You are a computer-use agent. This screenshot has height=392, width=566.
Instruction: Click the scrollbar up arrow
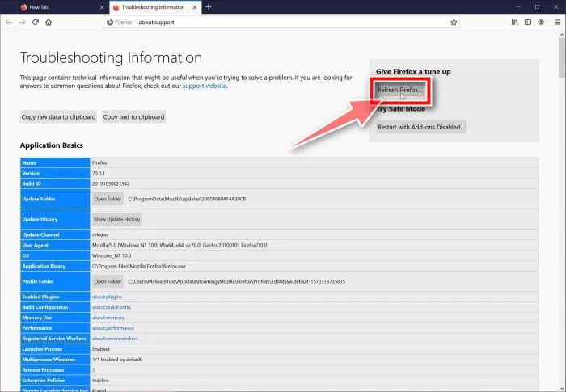(562, 35)
